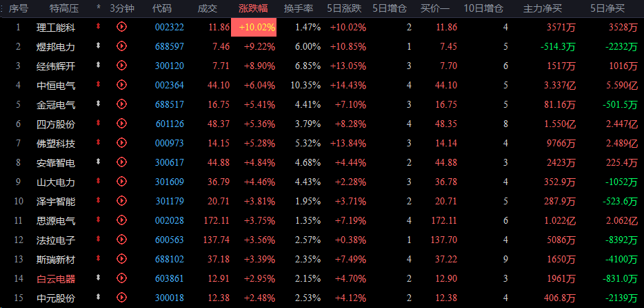Click the asterisk column header

pos(99,8)
